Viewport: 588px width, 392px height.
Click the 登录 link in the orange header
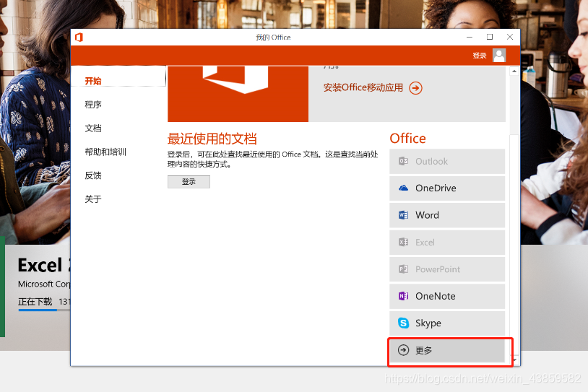pos(479,56)
